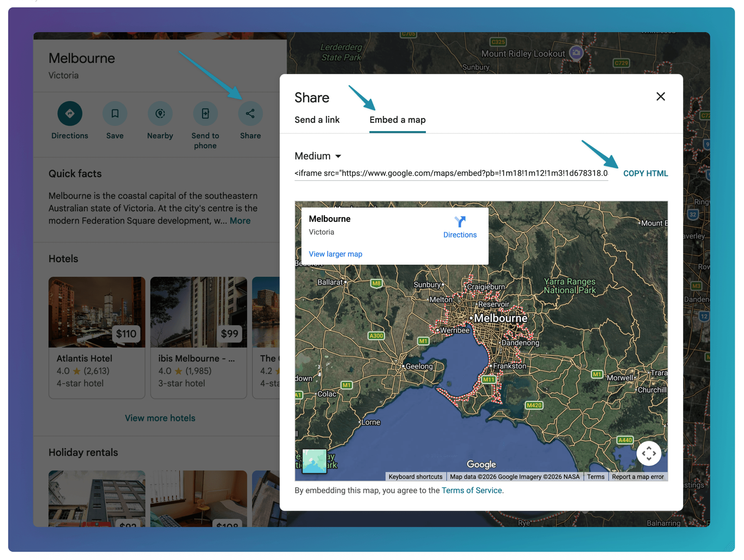
Task: Click the Melbourne title in the embed card
Action: 330,219
